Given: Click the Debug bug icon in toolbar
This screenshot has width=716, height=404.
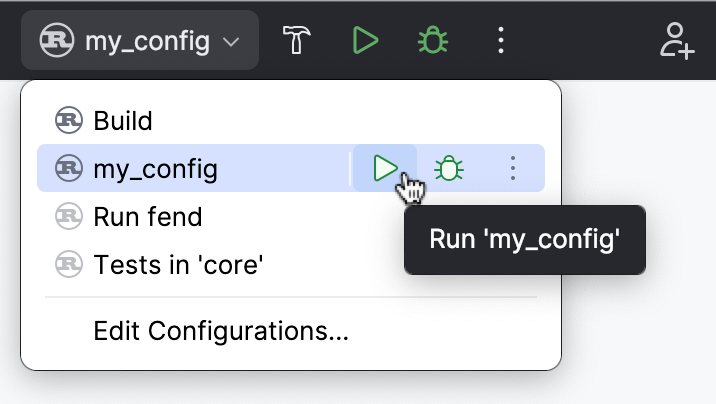Looking at the screenshot, I should [x=432, y=41].
